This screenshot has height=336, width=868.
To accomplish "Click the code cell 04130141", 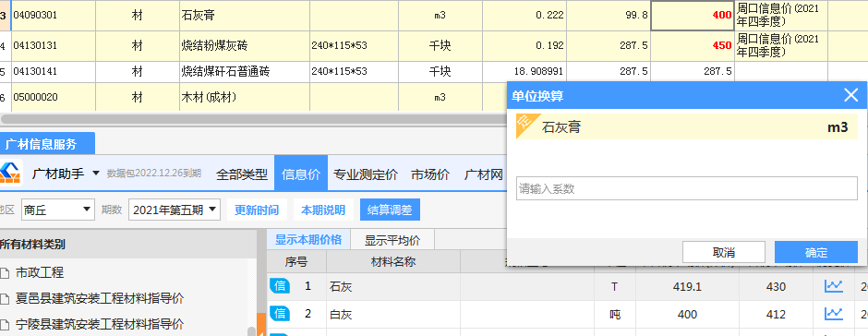I will (54, 71).
